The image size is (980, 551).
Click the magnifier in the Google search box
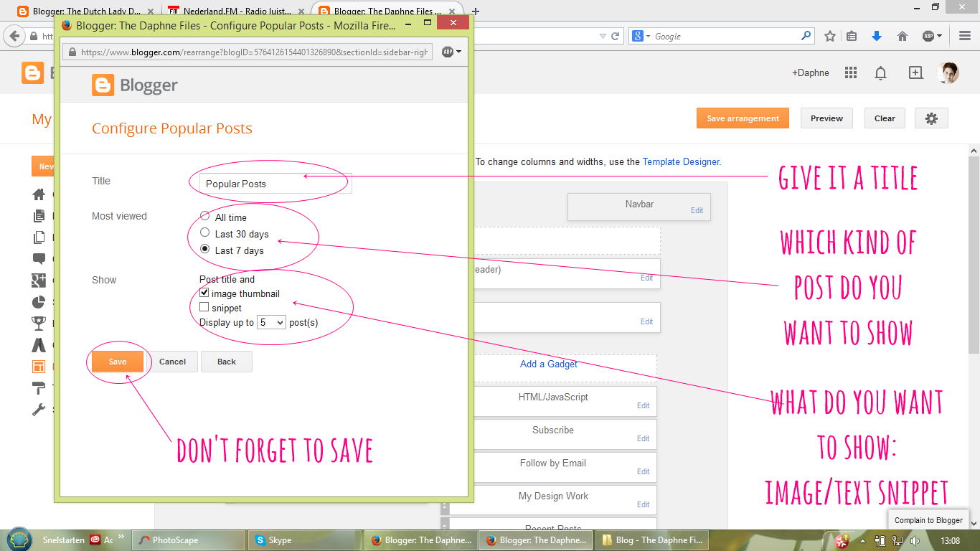806,35
